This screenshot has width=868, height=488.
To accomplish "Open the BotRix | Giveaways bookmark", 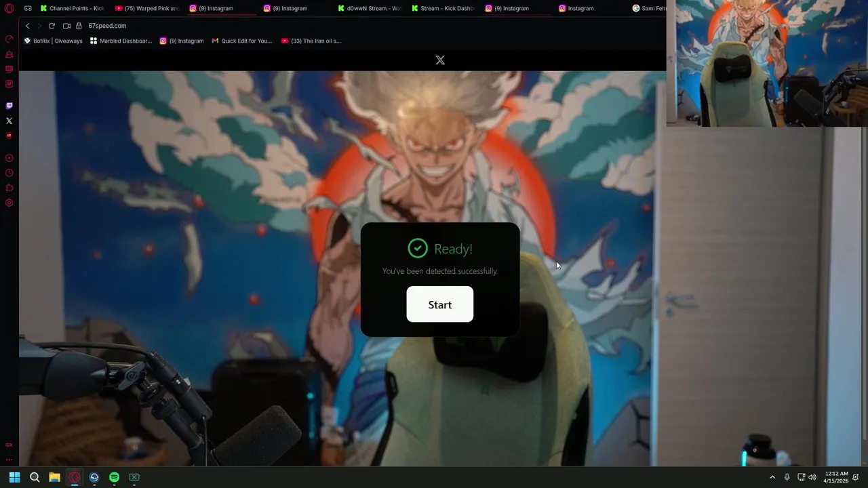I will tap(53, 41).
